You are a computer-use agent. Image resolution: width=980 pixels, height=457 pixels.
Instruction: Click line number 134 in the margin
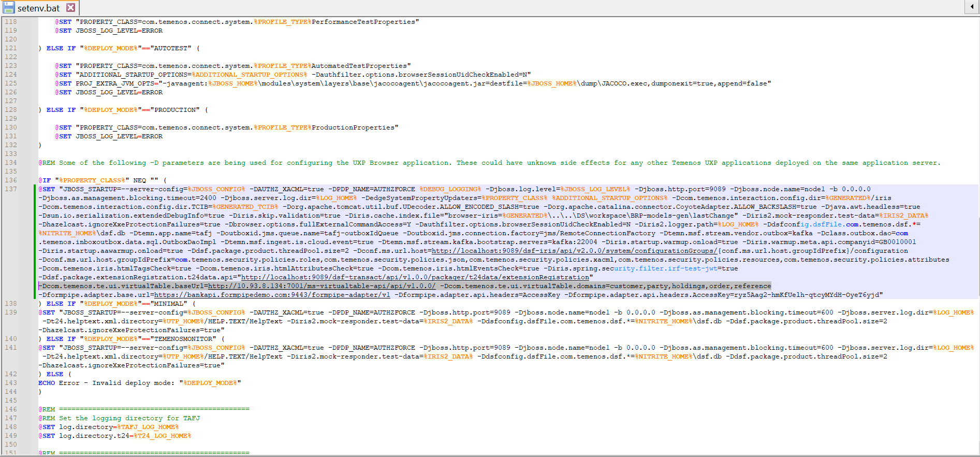(11, 163)
